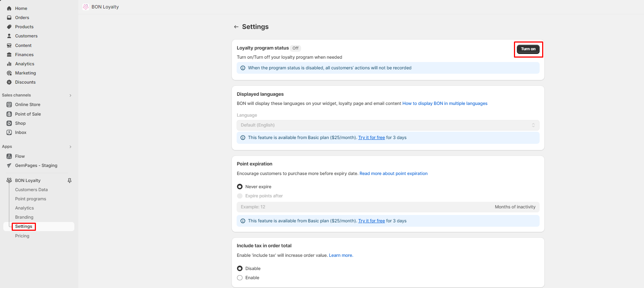Click the GemPages - Staging app icon
Viewport: 644px width, 288px height.
tap(9, 165)
